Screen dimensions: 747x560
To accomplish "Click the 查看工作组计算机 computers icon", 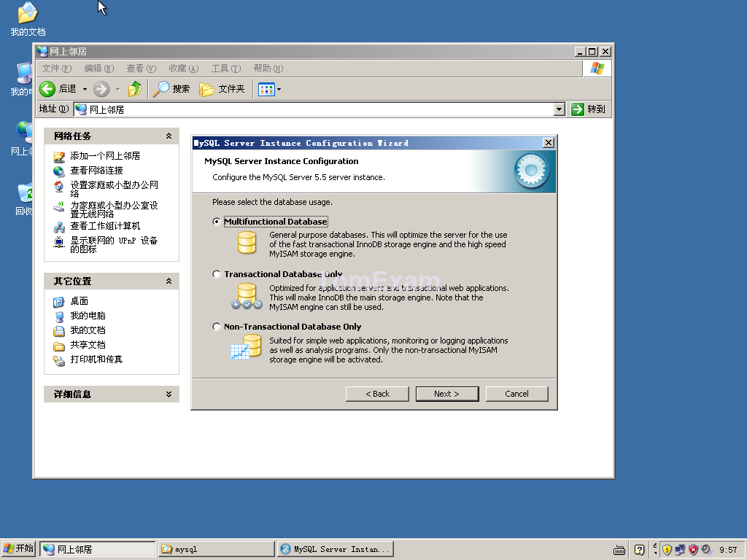I will point(59,227).
